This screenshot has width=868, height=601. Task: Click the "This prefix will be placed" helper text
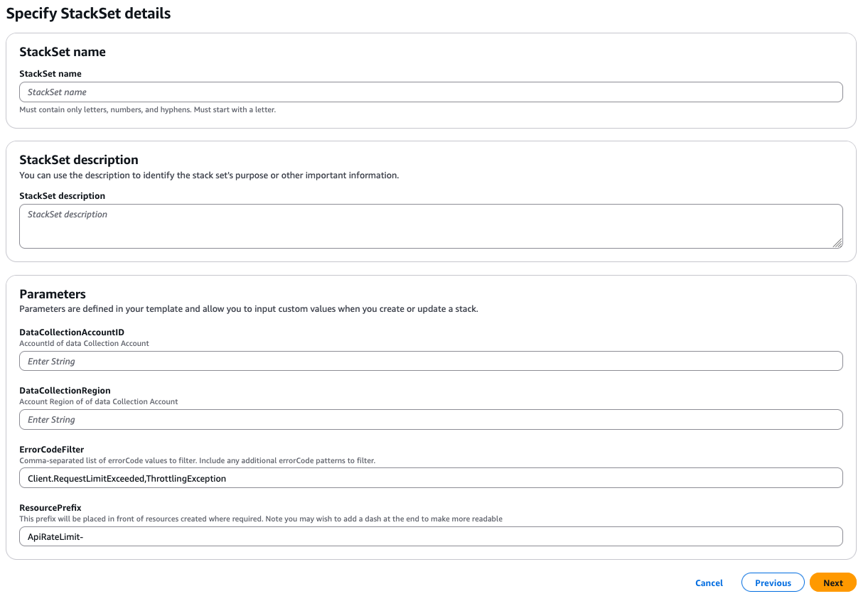pyautogui.click(x=260, y=519)
